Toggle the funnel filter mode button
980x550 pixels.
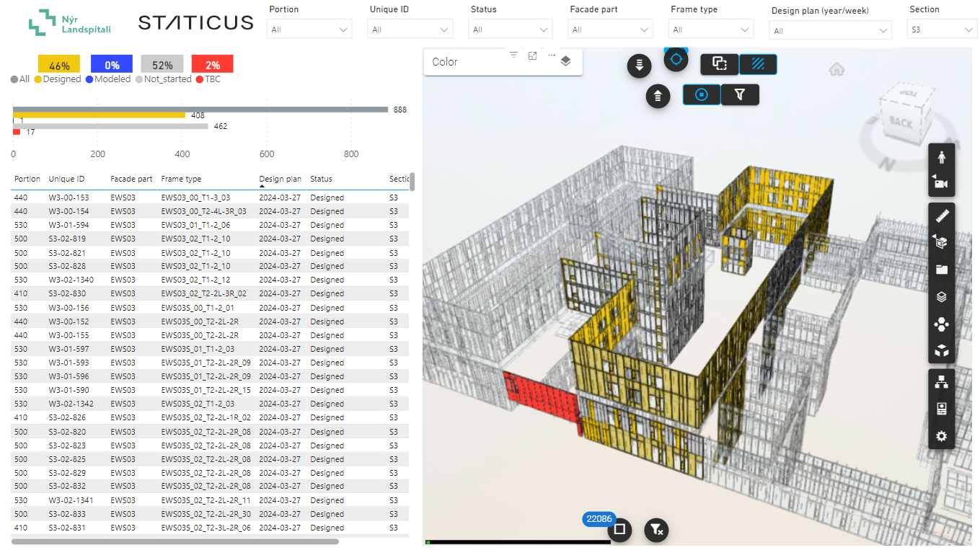tap(740, 94)
